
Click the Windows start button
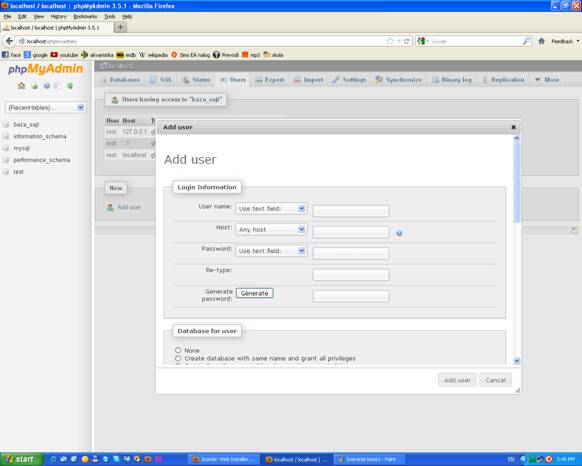click(21, 459)
